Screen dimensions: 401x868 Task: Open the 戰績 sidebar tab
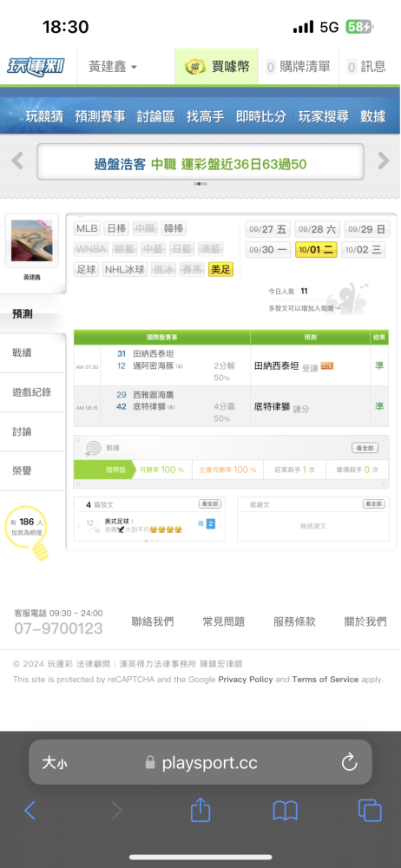[33, 352]
